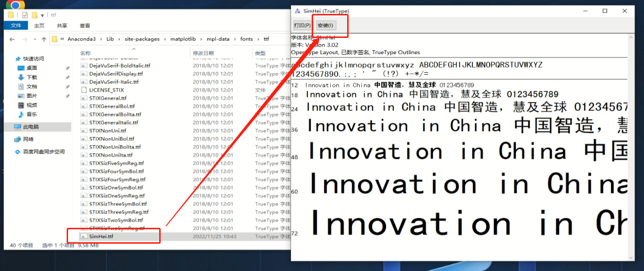Click the 此电脑 monitor icon
The height and width of the screenshot is (271, 644).
click(18, 127)
